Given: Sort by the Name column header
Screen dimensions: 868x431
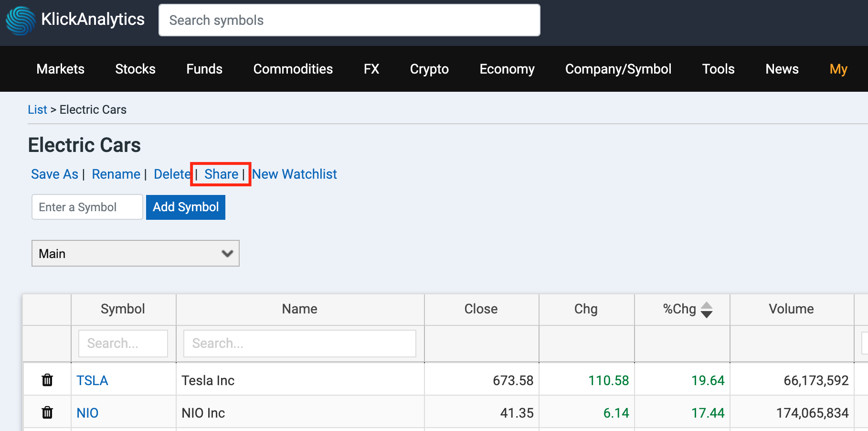Looking at the screenshot, I should click(299, 309).
